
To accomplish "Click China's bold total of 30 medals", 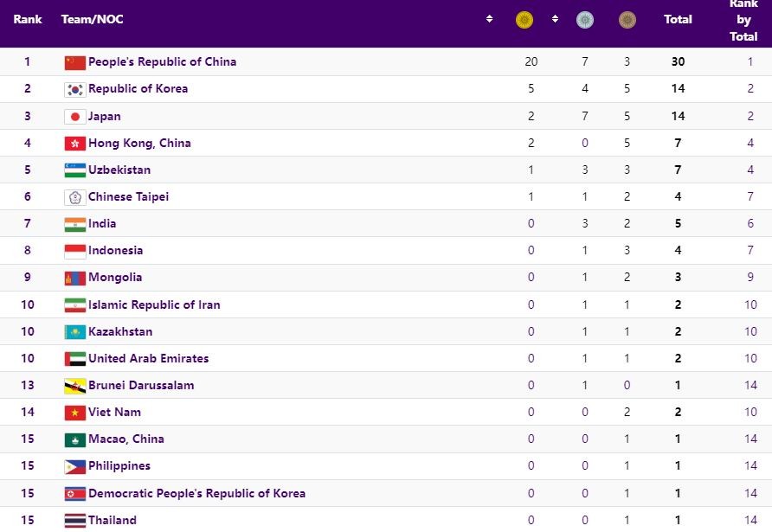I will 678,61.
